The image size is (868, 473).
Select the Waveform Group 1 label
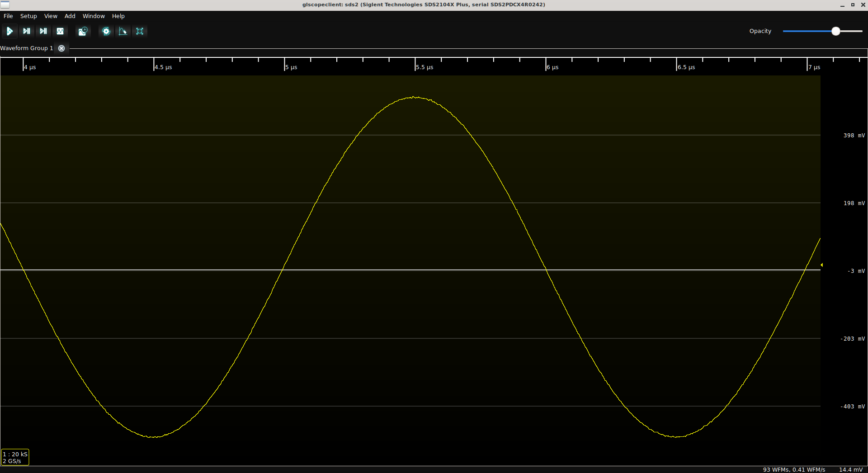(27, 48)
